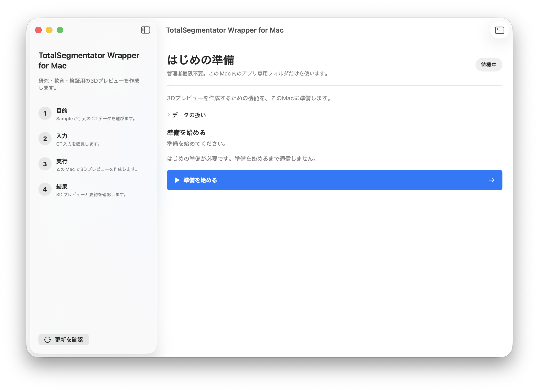
Task: Maximize the window with green button
Action: 60,30
